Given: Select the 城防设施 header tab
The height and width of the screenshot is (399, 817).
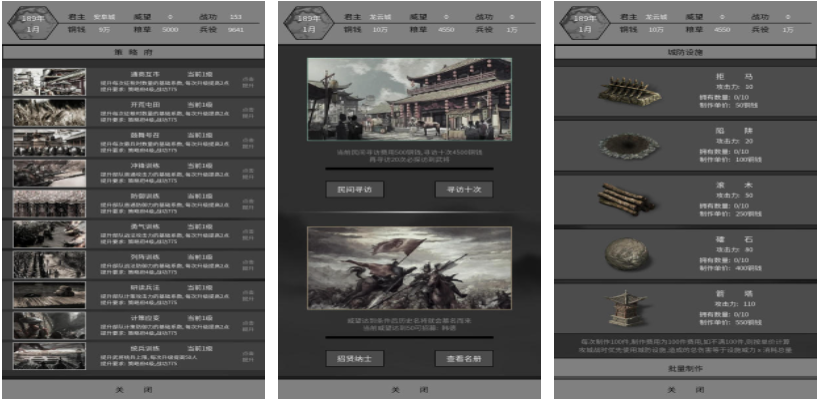Looking at the screenshot, I should (685, 52).
